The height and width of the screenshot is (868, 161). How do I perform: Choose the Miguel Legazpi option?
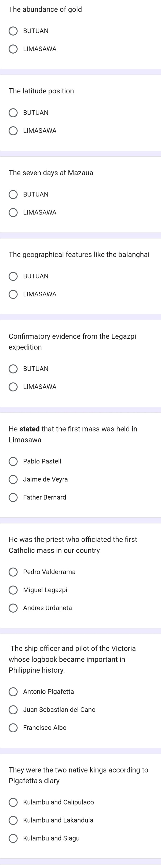tap(13, 590)
